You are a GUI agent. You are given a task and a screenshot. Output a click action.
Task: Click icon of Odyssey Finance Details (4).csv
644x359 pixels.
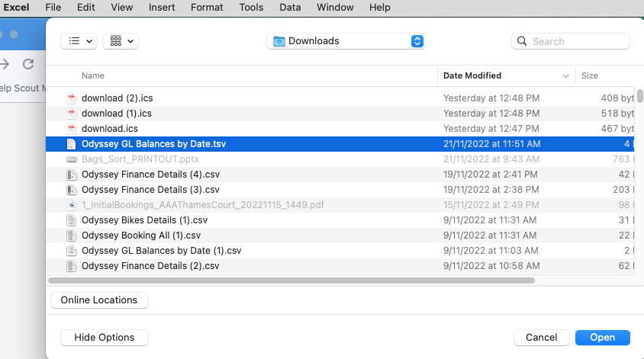(x=72, y=175)
